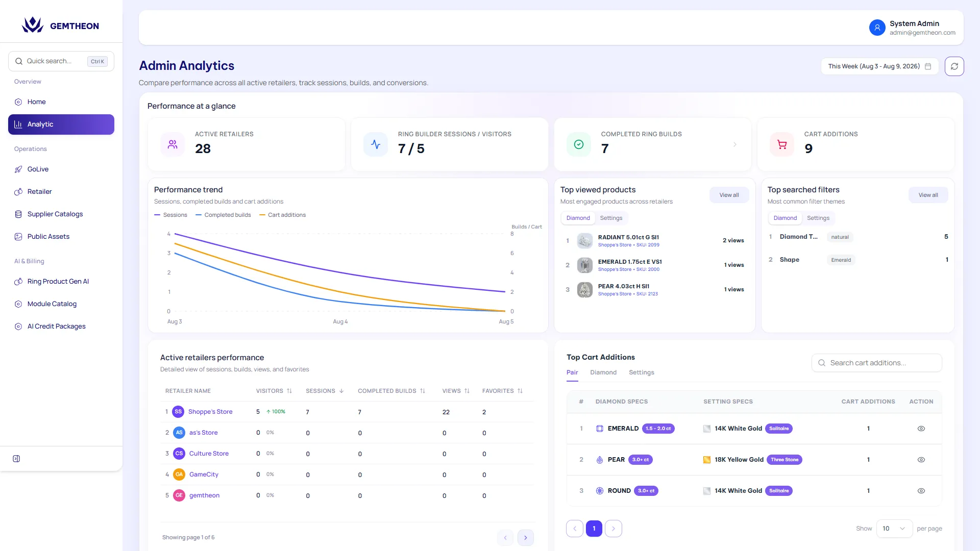
Task: Switch to Settings tab in Top viewed products
Action: point(611,218)
